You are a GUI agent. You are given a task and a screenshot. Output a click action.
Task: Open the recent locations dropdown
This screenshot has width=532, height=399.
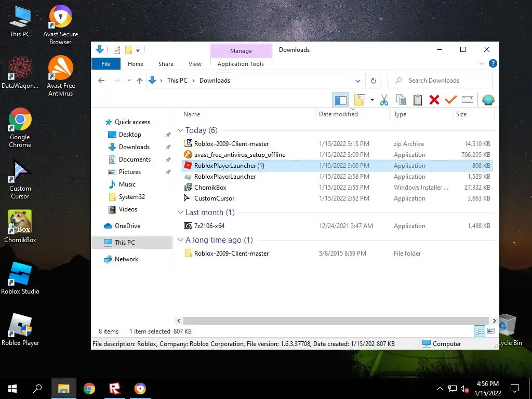[x=129, y=81]
